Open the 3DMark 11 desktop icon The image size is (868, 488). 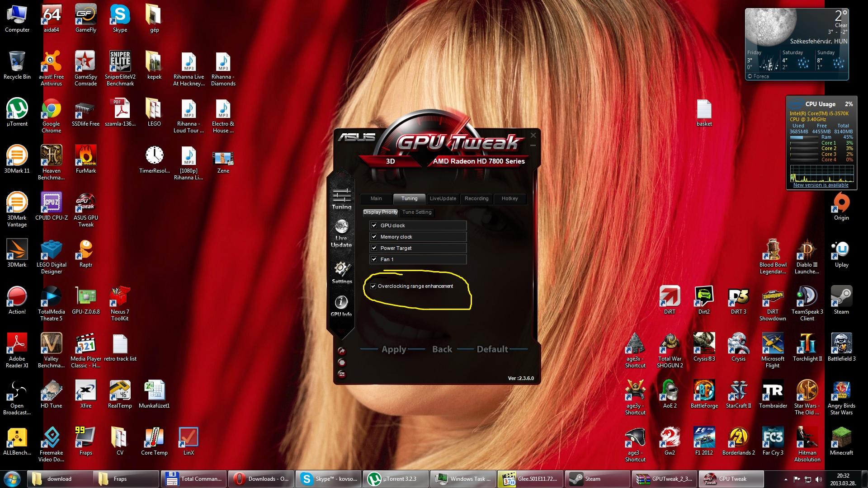(17, 160)
